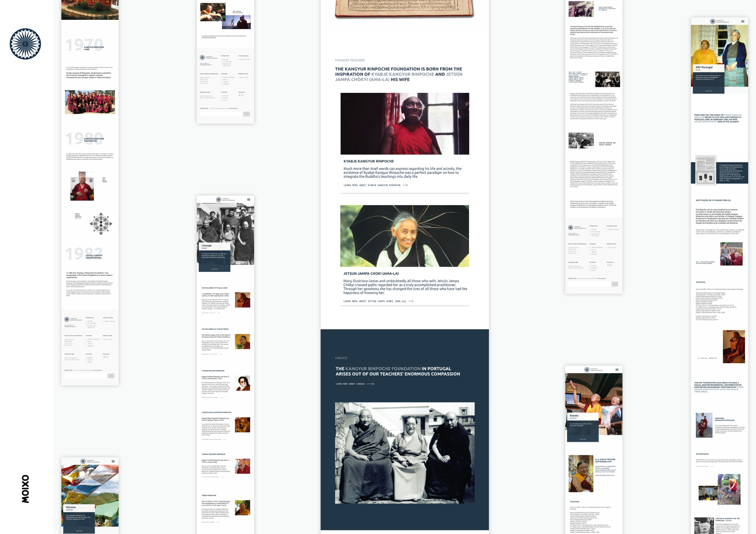Viewport: 756px width, 534px height.
Task: Open Kyabje Dudjom Rinpoche portrait thumbnail
Action: point(243,383)
